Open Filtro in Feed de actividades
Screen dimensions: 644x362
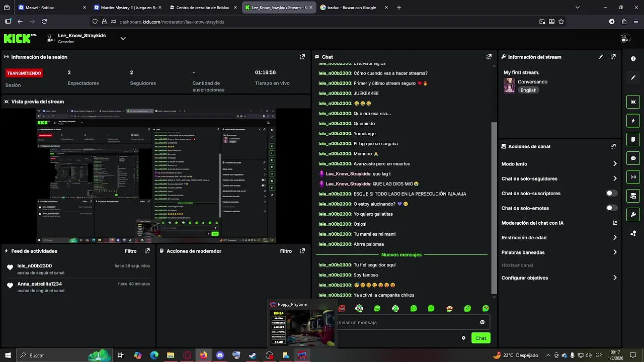tap(130, 251)
